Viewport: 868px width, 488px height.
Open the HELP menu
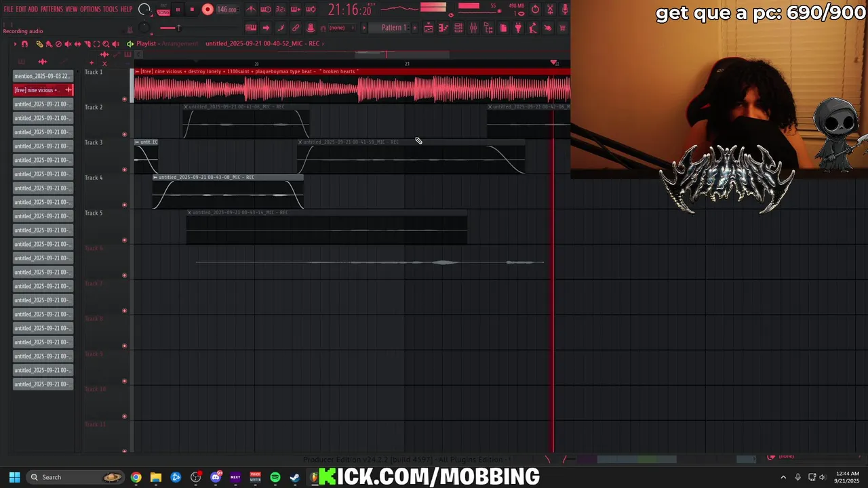point(126,9)
